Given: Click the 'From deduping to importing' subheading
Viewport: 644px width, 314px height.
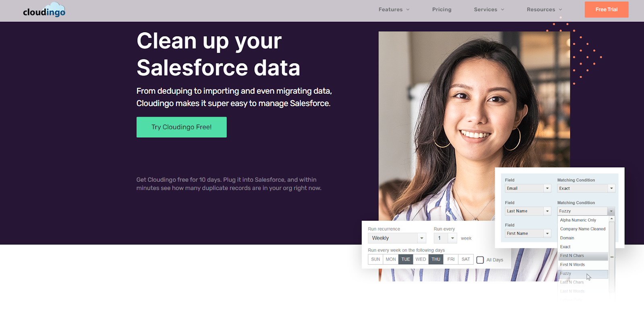Looking at the screenshot, I should point(234,97).
